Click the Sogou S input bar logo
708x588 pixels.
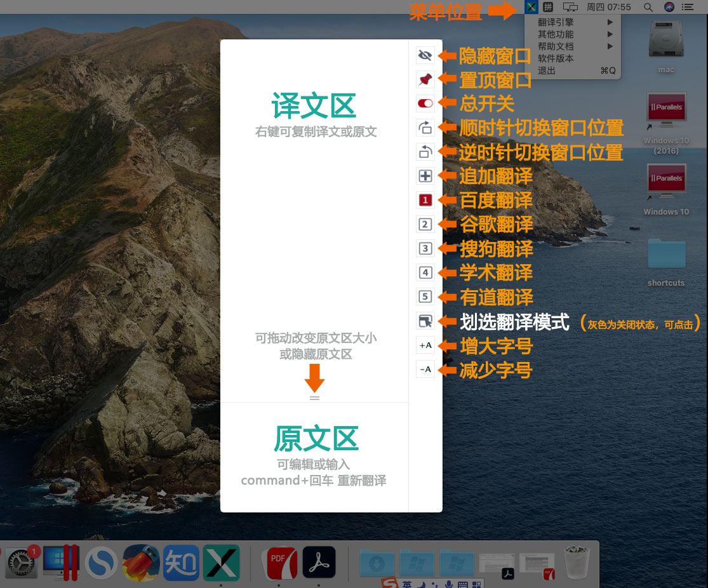389,583
